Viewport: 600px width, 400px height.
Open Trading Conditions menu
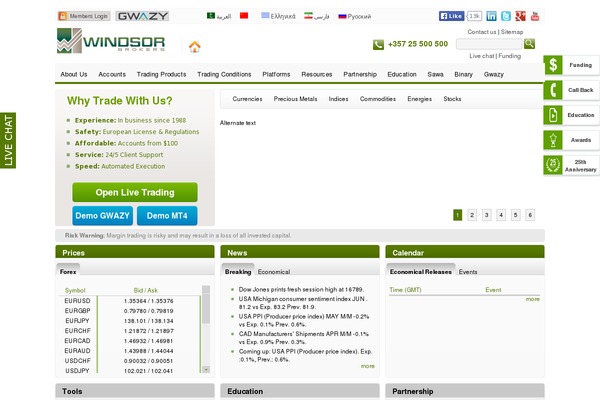point(224,74)
